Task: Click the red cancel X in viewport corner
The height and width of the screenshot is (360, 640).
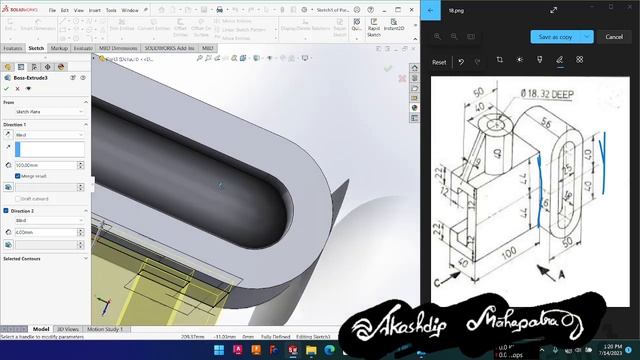Action: [x=402, y=78]
